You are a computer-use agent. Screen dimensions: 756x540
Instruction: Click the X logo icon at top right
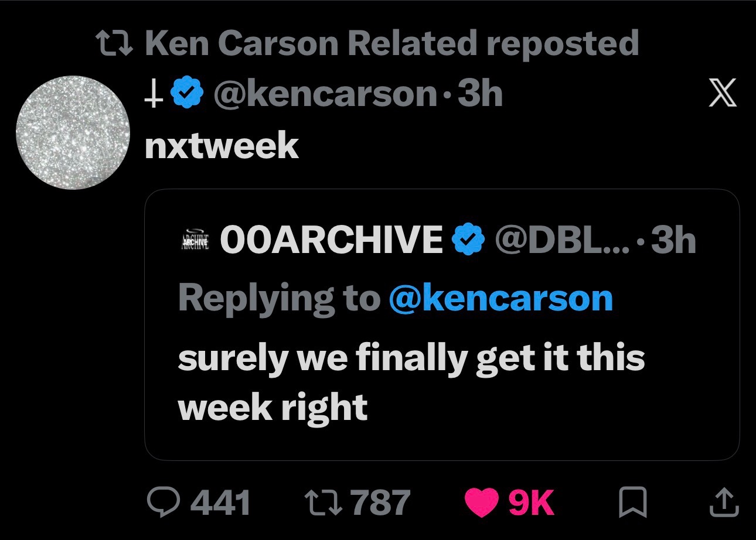click(x=723, y=94)
